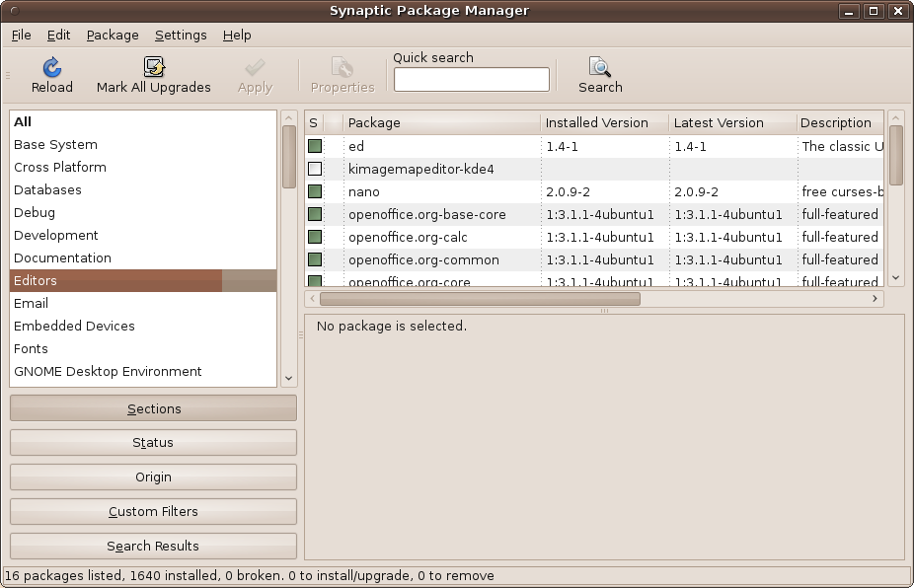
Task: Click inside the Quick search field
Action: click(471, 80)
